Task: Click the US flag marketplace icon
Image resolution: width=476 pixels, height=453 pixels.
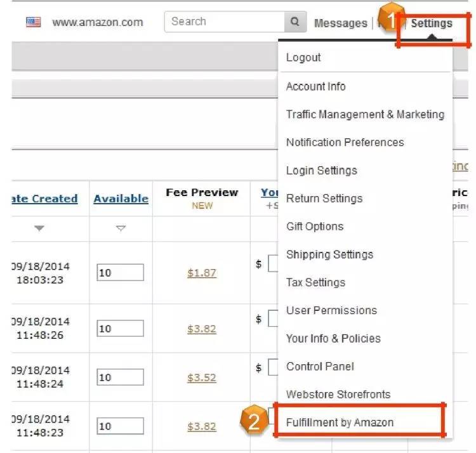Action: pyautogui.click(x=34, y=22)
